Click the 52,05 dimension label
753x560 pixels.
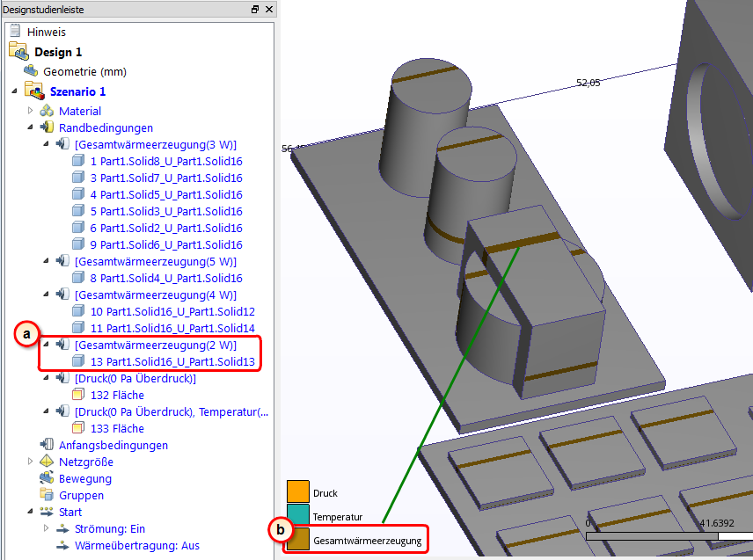pos(589,83)
